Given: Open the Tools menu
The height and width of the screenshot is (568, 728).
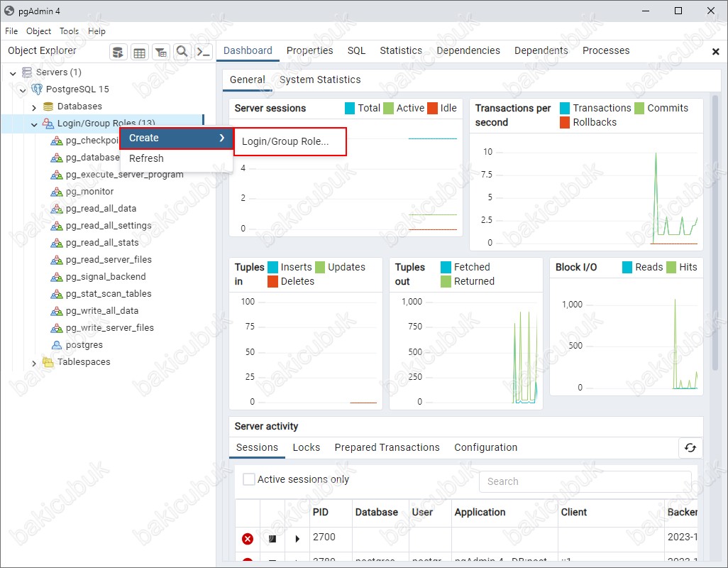Looking at the screenshot, I should point(69,31).
